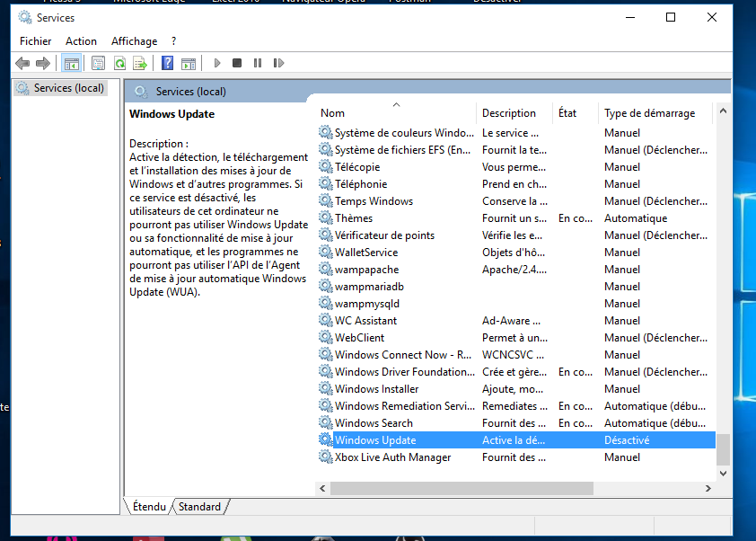Select Services (local) in the left tree

coord(61,88)
